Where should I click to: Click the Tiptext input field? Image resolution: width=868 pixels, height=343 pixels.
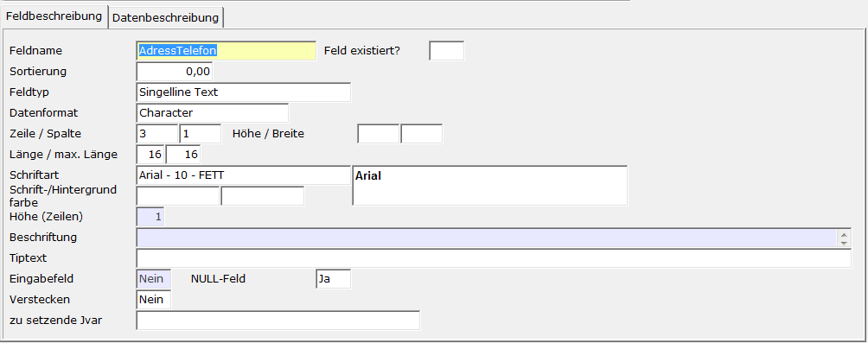pyautogui.click(x=494, y=258)
